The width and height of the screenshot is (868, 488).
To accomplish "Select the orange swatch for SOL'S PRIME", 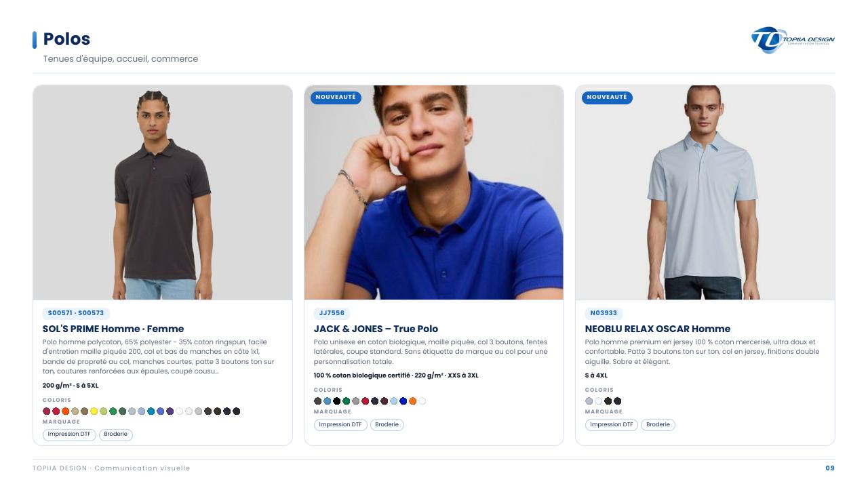I will 66,411.
